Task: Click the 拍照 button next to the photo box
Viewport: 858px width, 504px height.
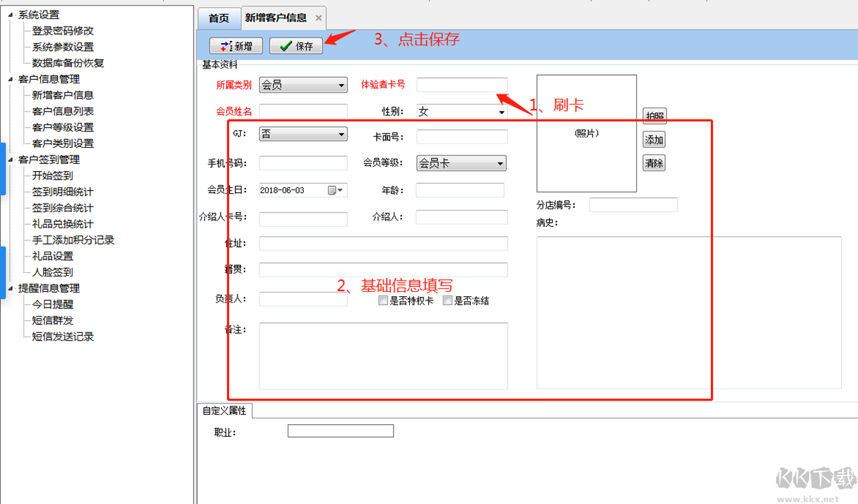Action: click(653, 115)
